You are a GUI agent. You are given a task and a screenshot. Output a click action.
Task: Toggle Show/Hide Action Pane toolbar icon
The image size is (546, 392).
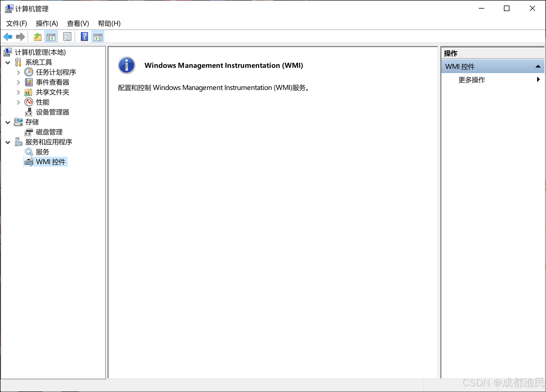point(98,37)
